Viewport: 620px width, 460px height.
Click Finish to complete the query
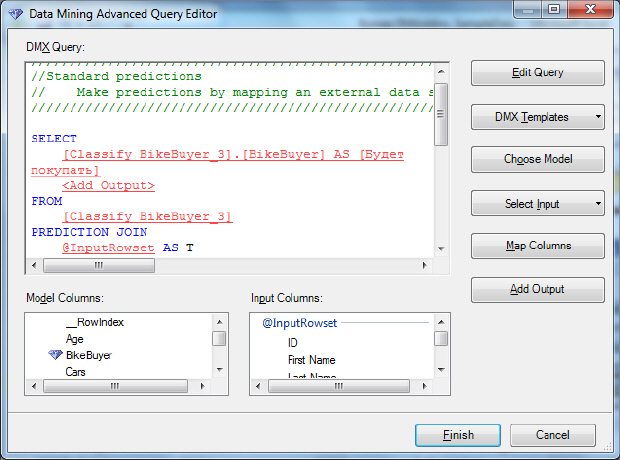(458, 435)
